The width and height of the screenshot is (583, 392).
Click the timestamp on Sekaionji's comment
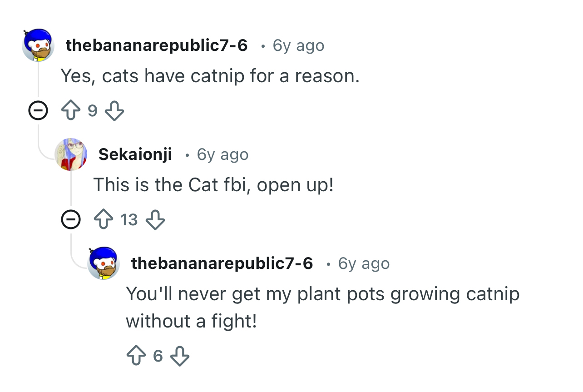click(x=222, y=154)
